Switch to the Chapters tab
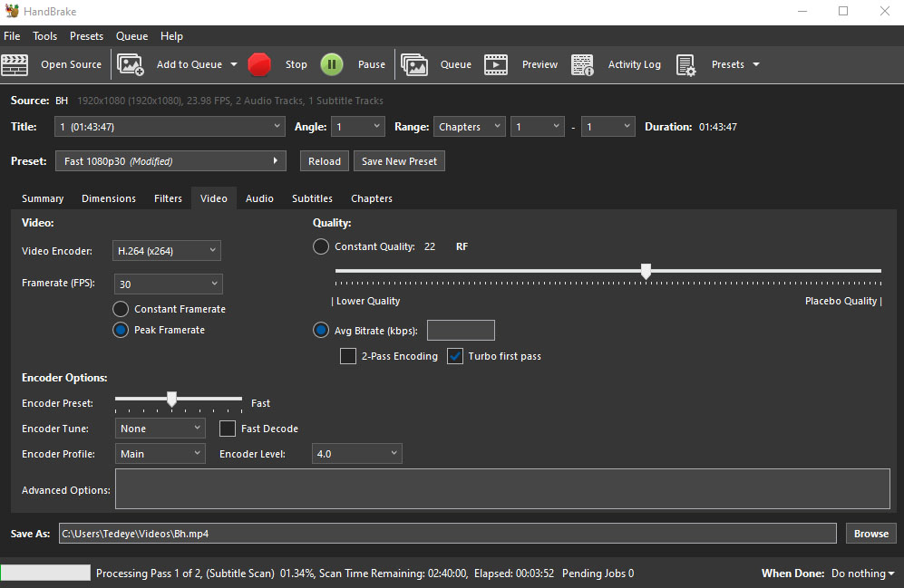904x588 pixels. (x=371, y=198)
